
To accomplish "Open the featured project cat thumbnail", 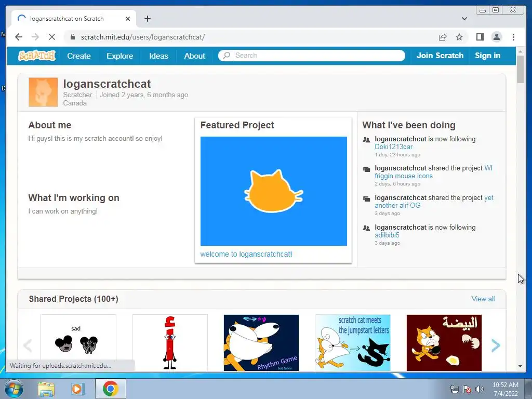I will (273, 191).
